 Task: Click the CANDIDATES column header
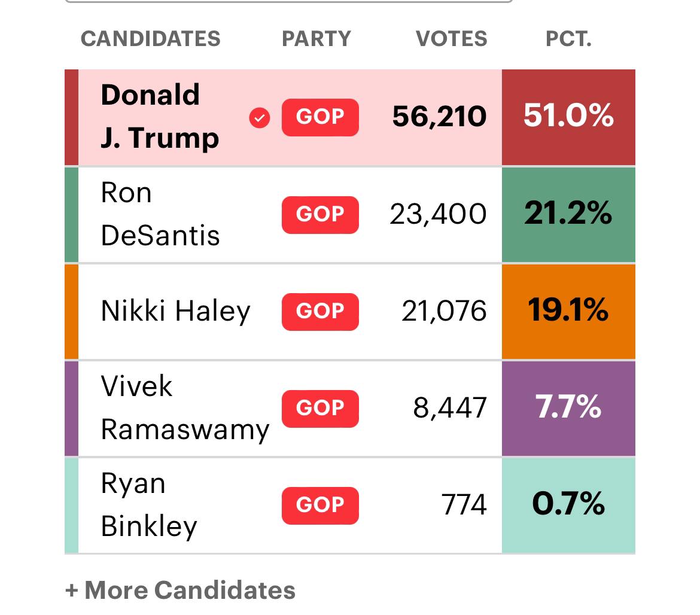[151, 39]
